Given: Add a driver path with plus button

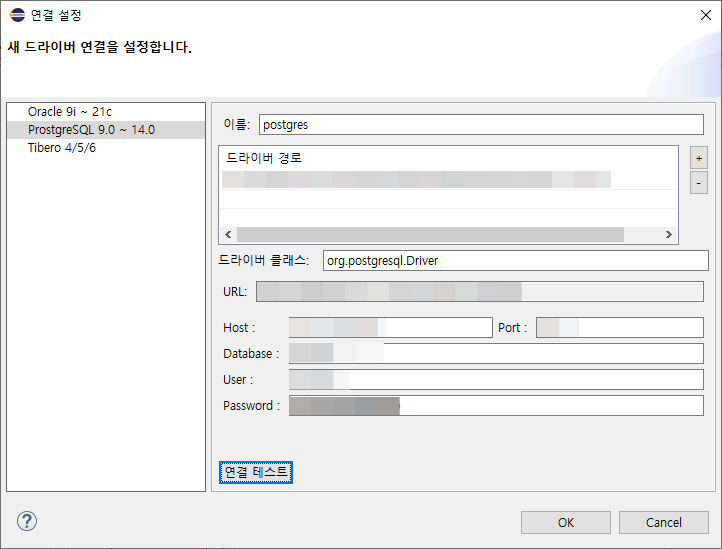Looking at the screenshot, I should [699, 158].
